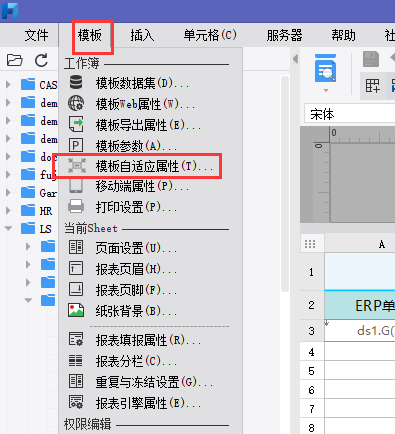Collapse left panel with triangle arrow
The width and height of the screenshot is (395, 434).
coord(295,59)
